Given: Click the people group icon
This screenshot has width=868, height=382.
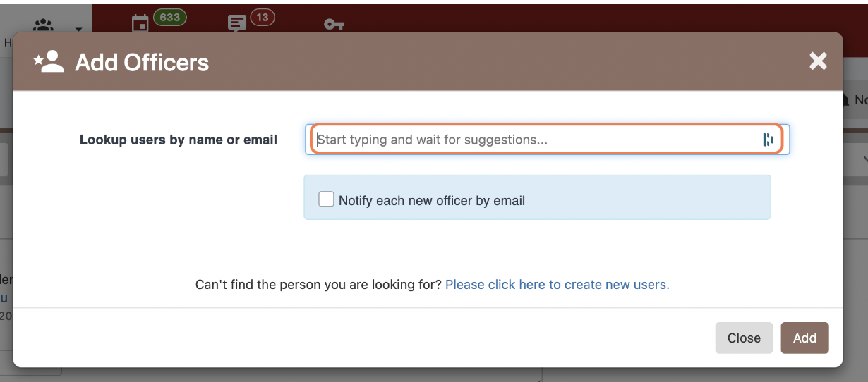Looking at the screenshot, I should [44, 27].
